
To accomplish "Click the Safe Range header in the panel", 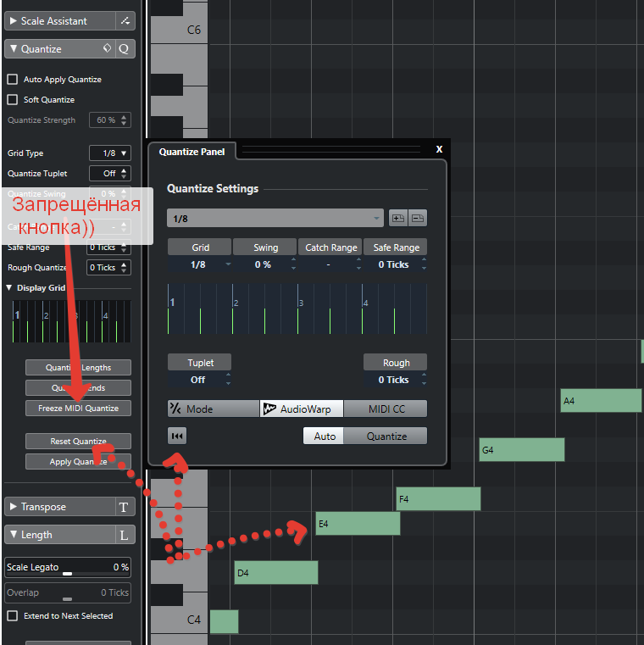I will pyautogui.click(x=395, y=247).
